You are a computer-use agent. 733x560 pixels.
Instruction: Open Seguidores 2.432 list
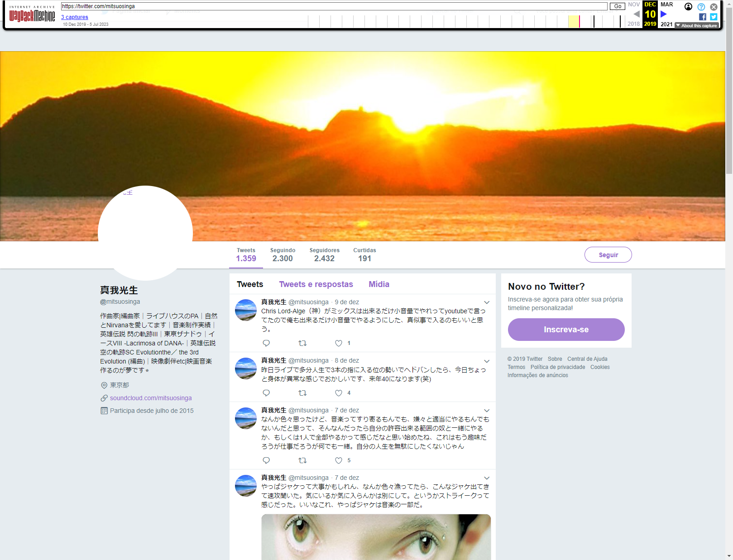tap(324, 255)
